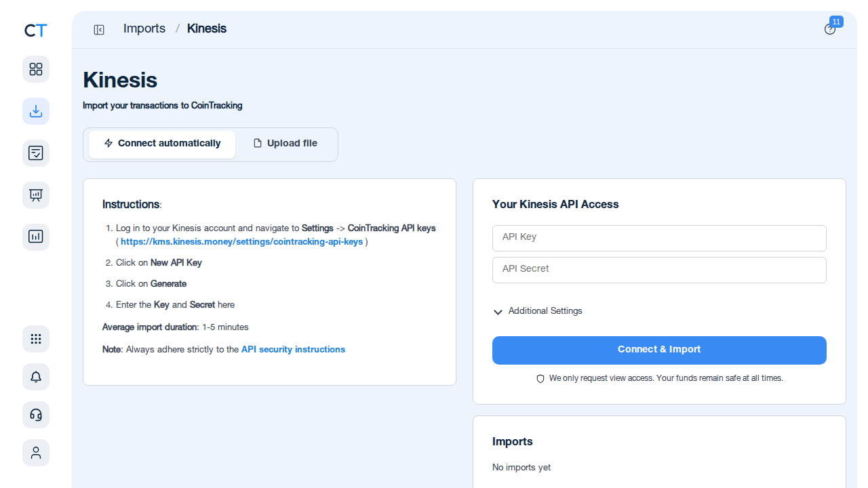Open the Imports download icon in sidebar
Image resolution: width=868 pixels, height=488 pixels.
tap(36, 111)
